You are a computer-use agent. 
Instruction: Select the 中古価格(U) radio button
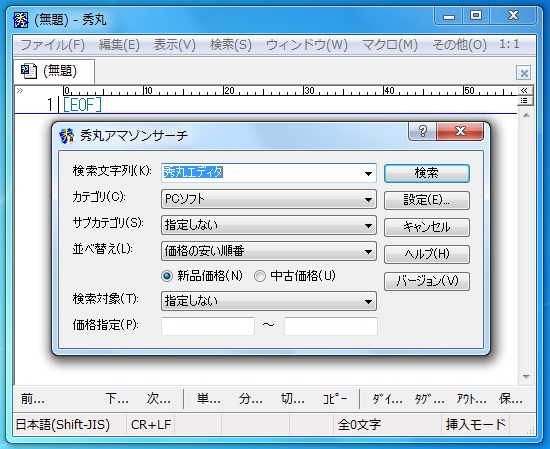260,276
